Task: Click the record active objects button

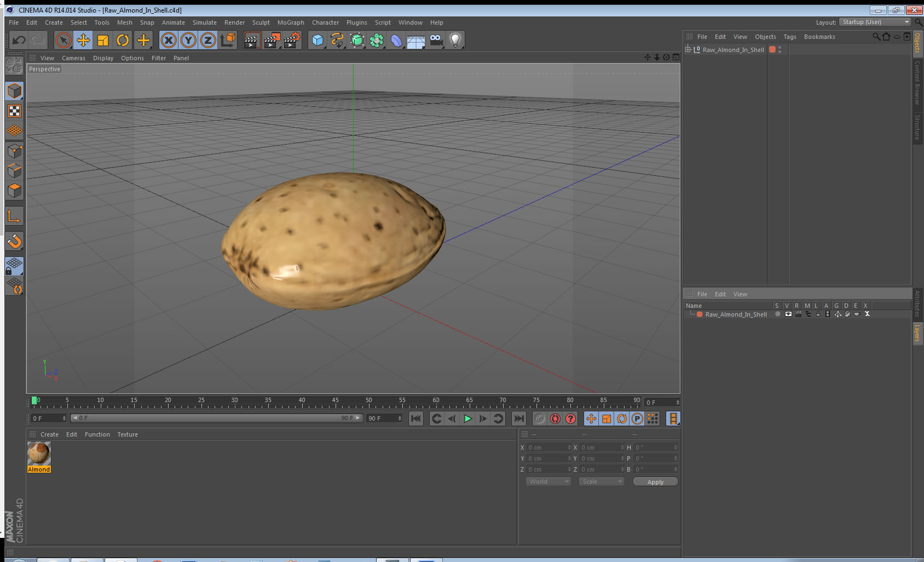Action: [540, 418]
